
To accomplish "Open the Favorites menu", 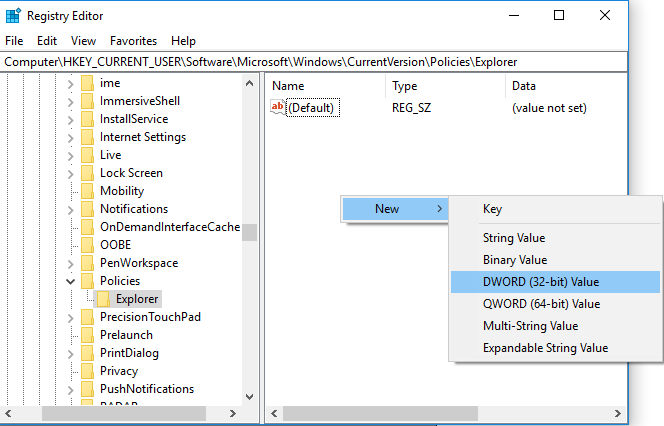I will tap(133, 41).
